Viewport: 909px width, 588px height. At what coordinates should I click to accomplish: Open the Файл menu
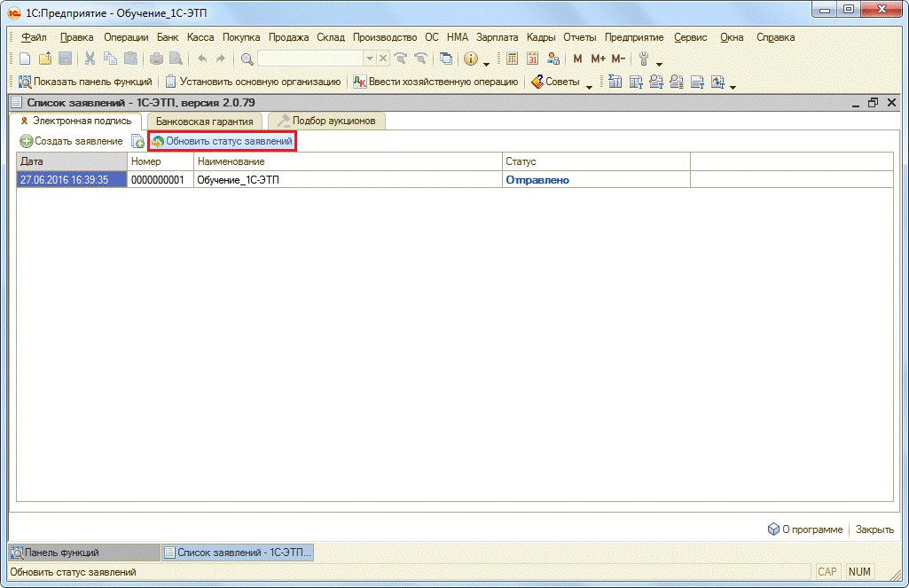35,37
